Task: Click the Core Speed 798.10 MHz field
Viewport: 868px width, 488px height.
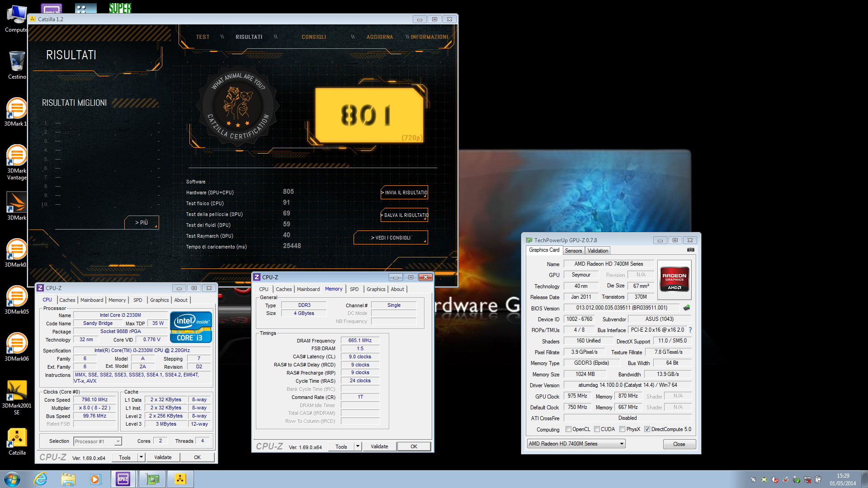Action: 94,400
